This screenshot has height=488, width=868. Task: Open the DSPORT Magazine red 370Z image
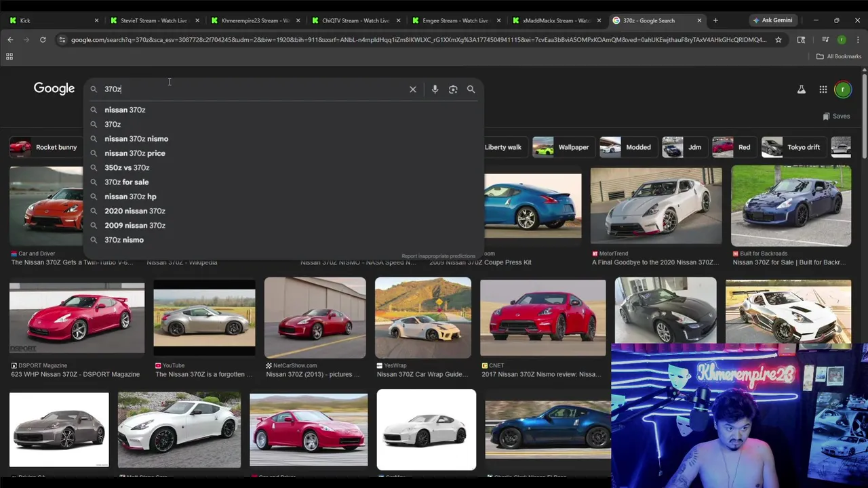77,318
